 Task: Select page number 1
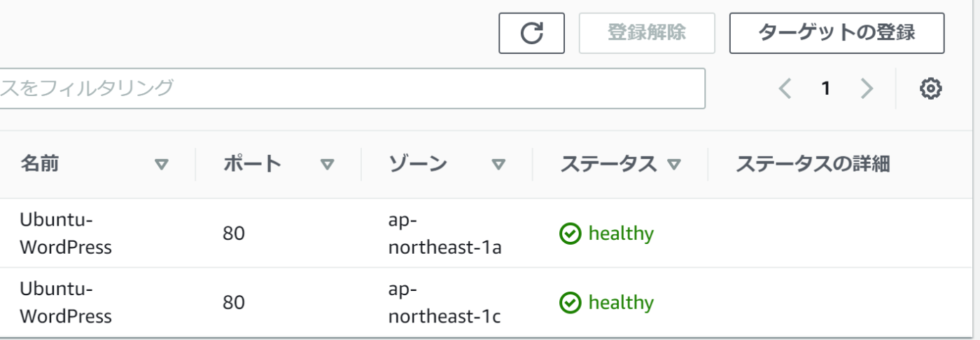[x=826, y=88]
